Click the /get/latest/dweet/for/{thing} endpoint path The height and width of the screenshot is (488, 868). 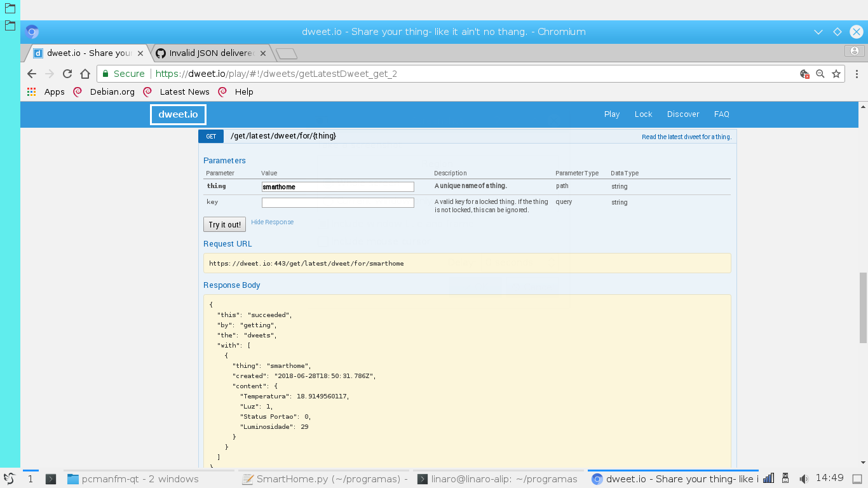(x=283, y=136)
